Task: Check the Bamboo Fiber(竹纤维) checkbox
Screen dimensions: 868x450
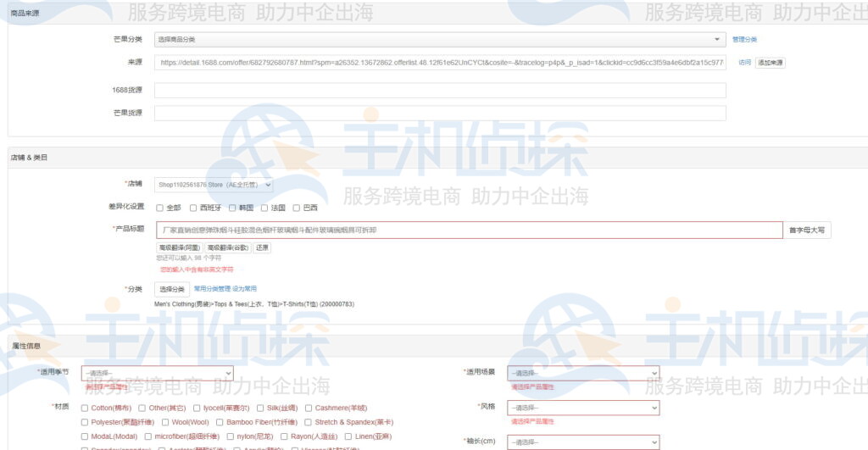Action: [220, 422]
